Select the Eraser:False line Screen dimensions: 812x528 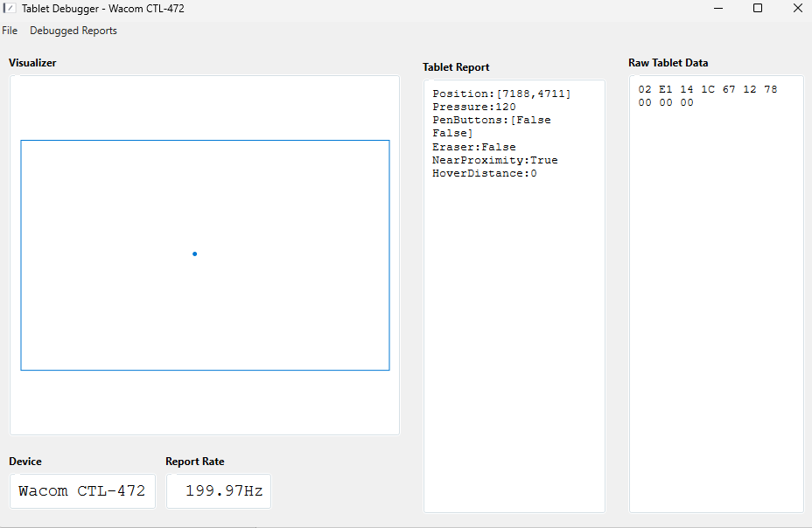coord(474,147)
